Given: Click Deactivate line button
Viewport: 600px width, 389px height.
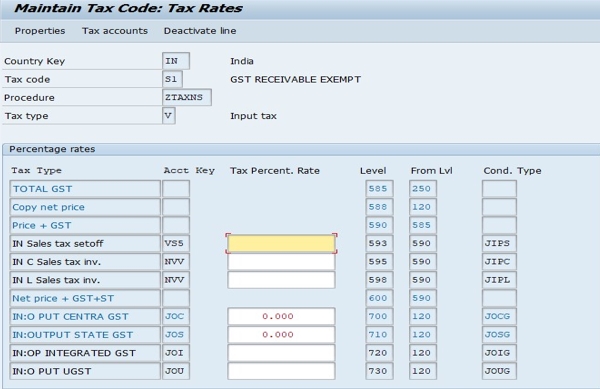Looking at the screenshot, I should coord(200,31).
